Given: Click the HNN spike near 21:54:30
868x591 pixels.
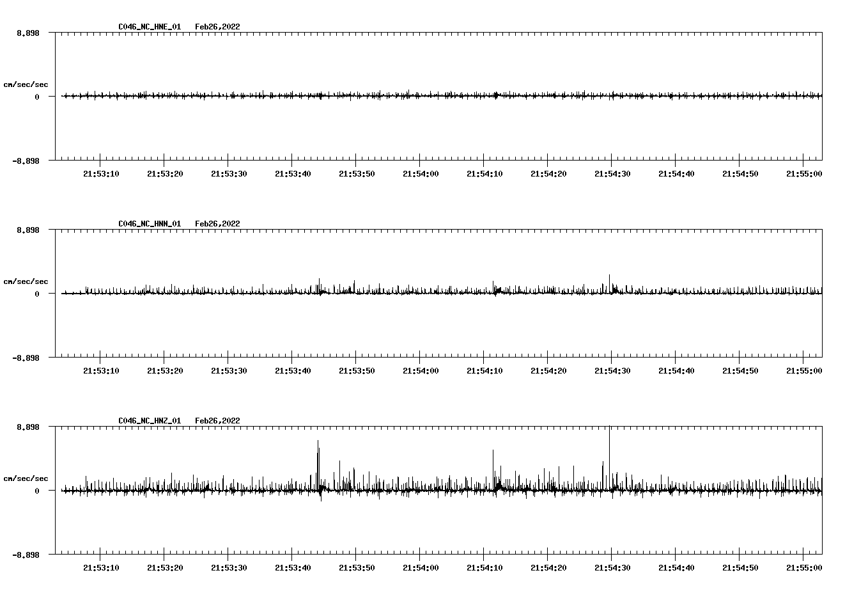Looking at the screenshot, I should click(x=610, y=284).
